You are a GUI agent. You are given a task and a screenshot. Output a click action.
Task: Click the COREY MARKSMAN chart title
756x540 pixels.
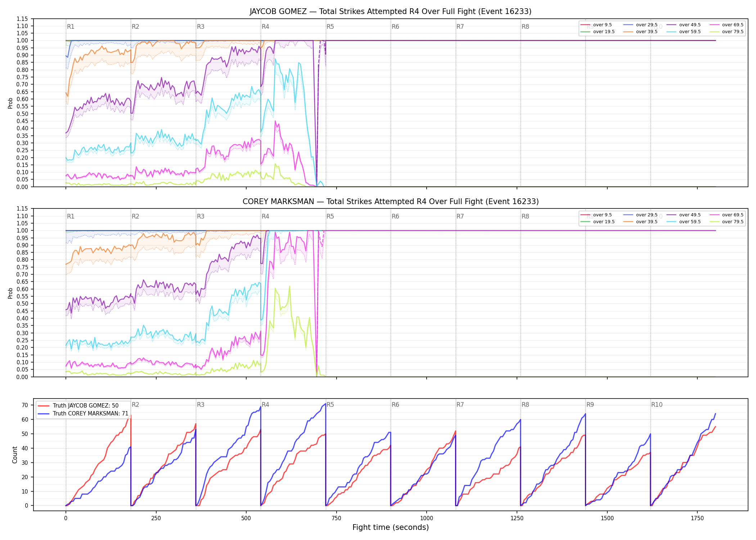coord(391,202)
